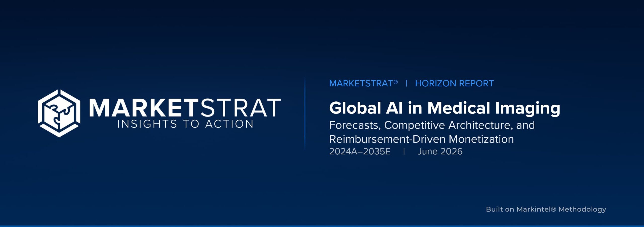Click the 'HORIZON REPORT' label

pos(454,83)
